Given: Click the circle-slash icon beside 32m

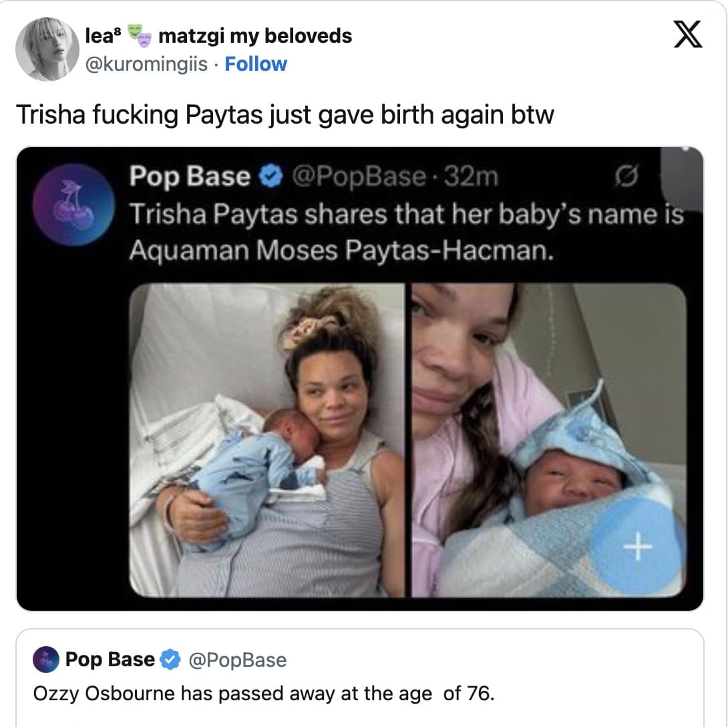Looking at the screenshot, I should tap(625, 177).
